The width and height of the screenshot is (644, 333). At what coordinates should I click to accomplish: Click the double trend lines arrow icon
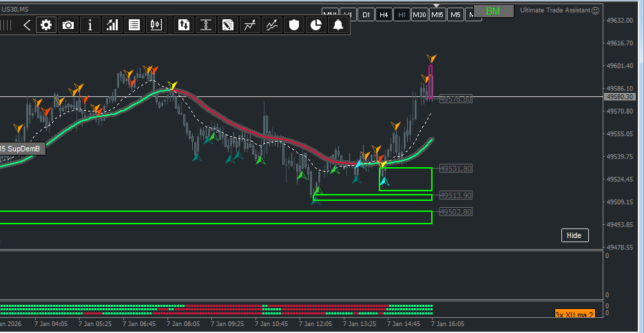pyautogui.click(x=271, y=25)
